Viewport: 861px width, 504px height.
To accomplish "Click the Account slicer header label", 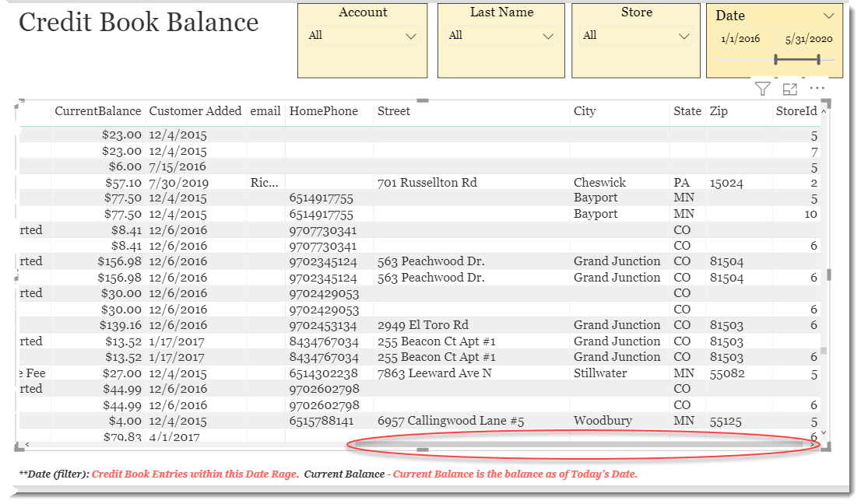I will tap(363, 12).
